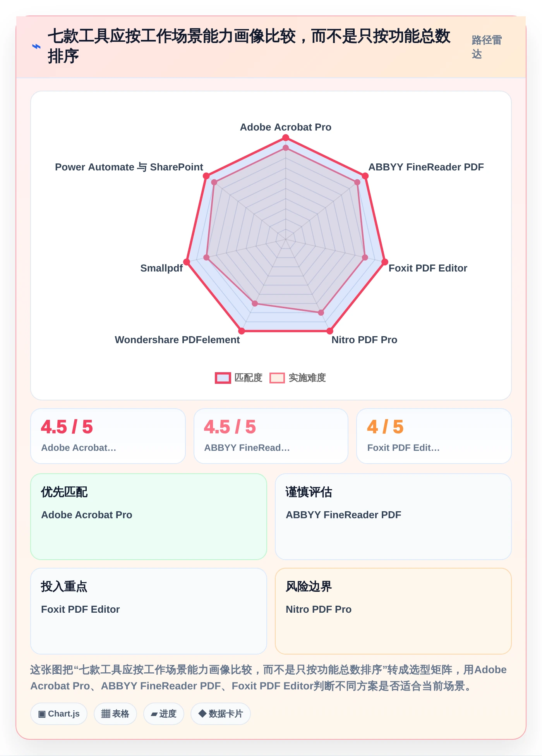Click the 匹配度 legend color box

(x=223, y=378)
